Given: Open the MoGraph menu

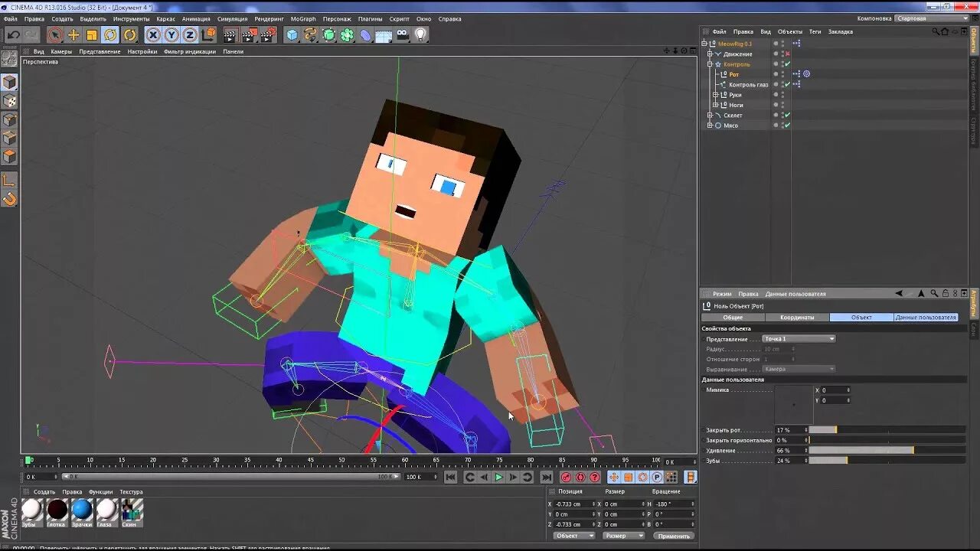Looking at the screenshot, I should (303, 18).
